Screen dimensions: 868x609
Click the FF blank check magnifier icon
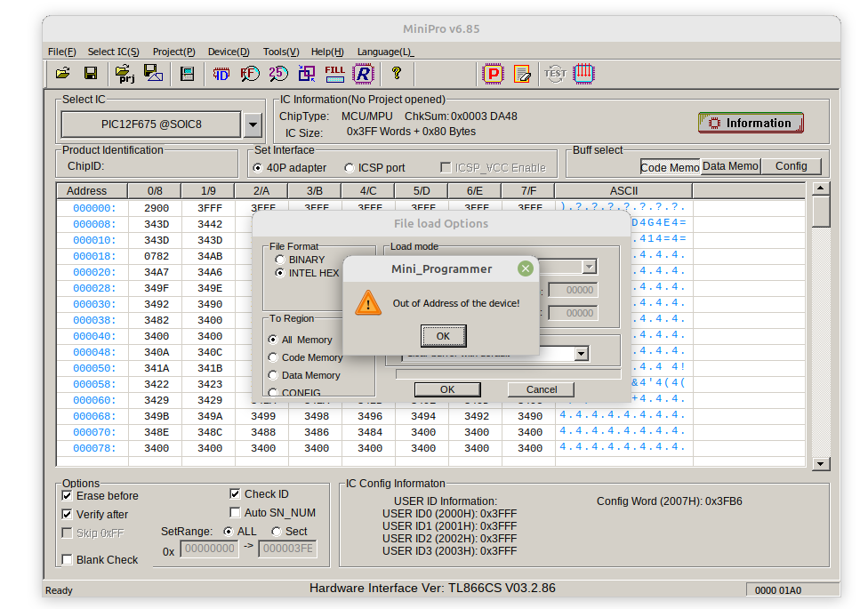click(x=250, y=74)
